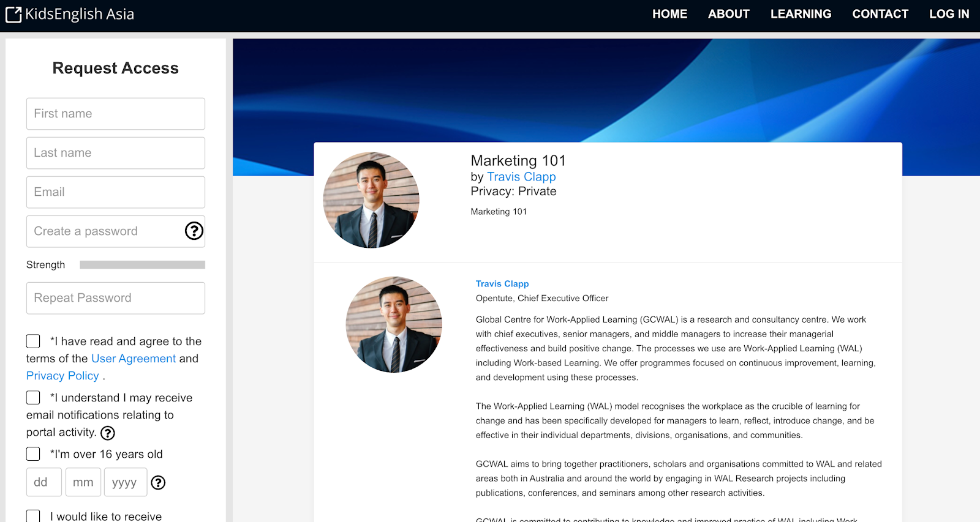Viewport: 980px width, 522px height.
Task: Click the Request Access heading
Action: click(116, 68)
